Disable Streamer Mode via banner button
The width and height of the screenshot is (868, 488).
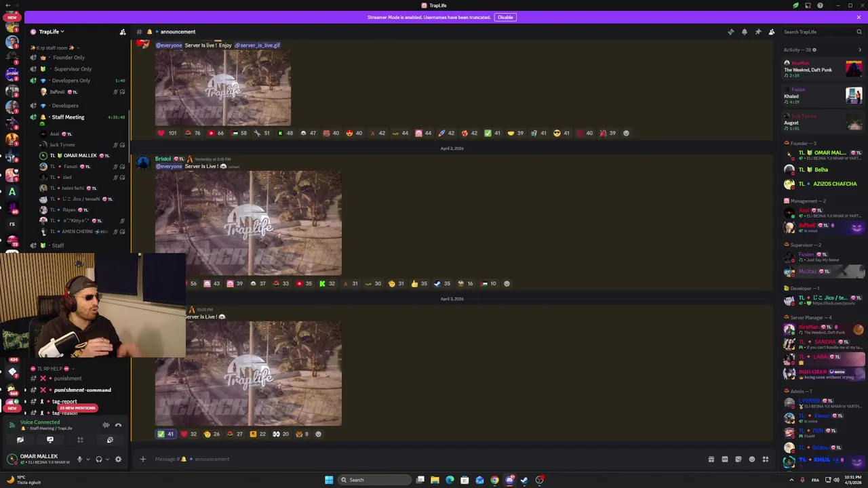tap(505, 17)
